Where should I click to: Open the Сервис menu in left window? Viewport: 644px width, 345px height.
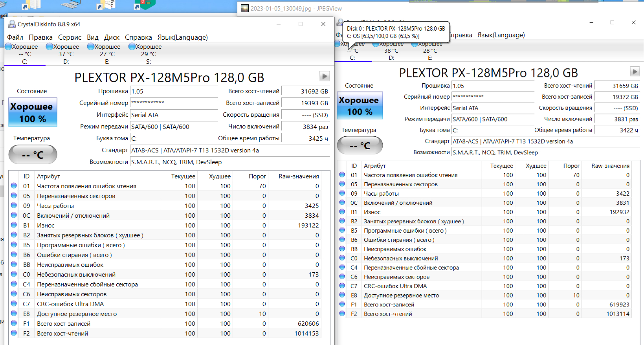[x=70, y=37]
